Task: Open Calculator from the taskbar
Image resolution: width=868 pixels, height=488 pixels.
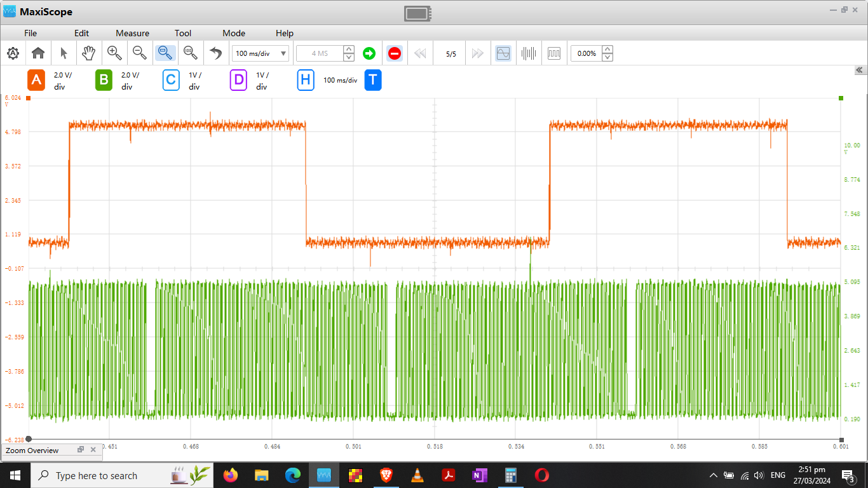Action: point(511,475)
